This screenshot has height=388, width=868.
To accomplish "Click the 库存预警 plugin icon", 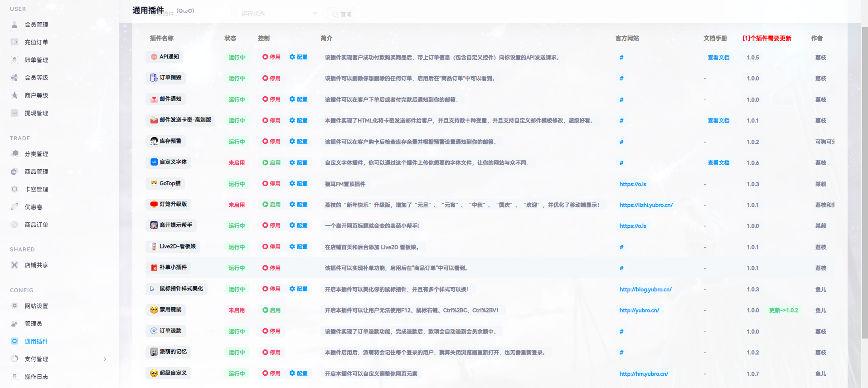I will coord(154,141).
